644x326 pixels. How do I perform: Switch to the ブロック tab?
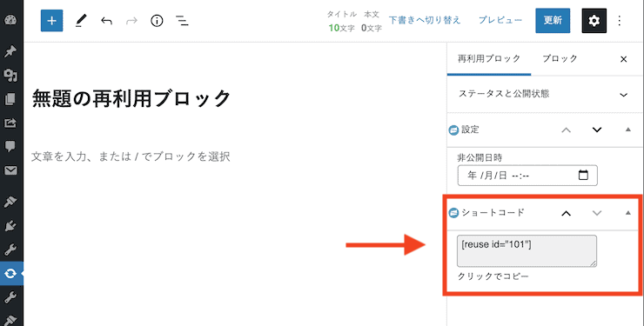pos(560,58)
